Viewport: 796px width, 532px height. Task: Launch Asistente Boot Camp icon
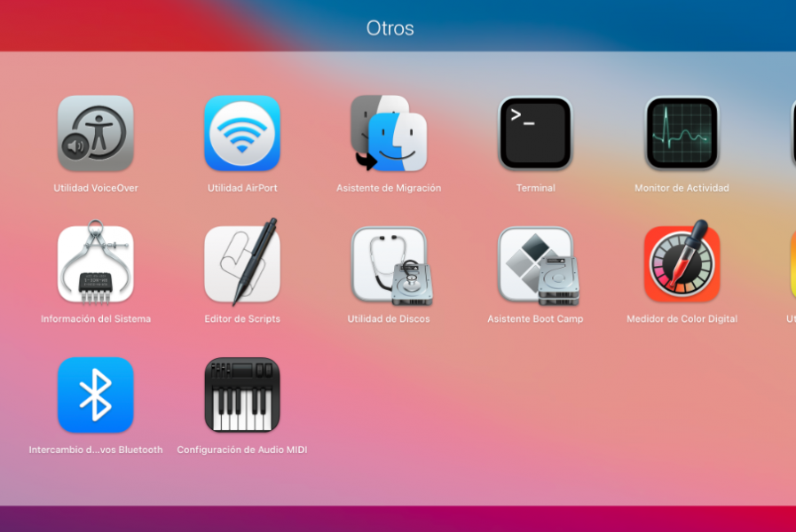click(538, 266)
